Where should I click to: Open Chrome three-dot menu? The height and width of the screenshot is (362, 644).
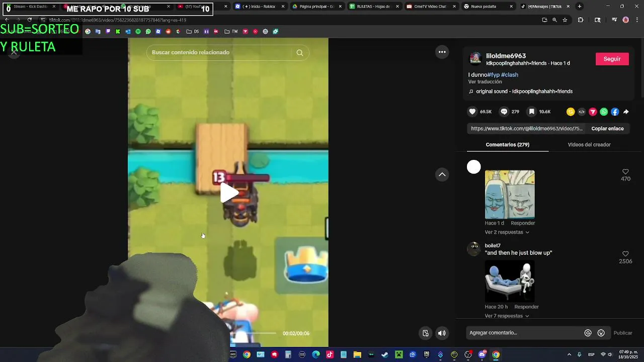tap(637, 20)
